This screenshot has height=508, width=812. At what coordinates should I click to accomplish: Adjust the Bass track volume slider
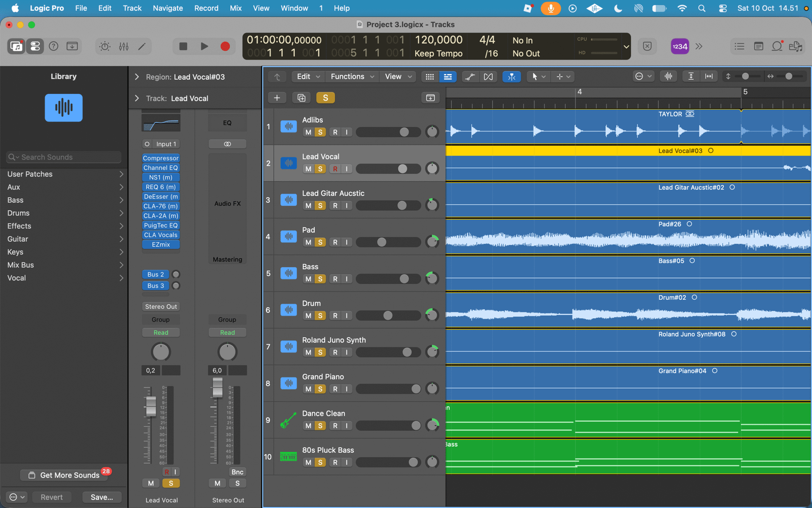[388, 279]
